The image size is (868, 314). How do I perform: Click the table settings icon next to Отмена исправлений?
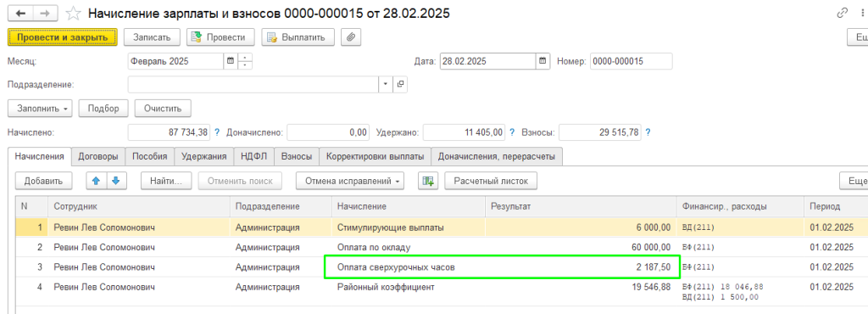click(x=428, y=181)
